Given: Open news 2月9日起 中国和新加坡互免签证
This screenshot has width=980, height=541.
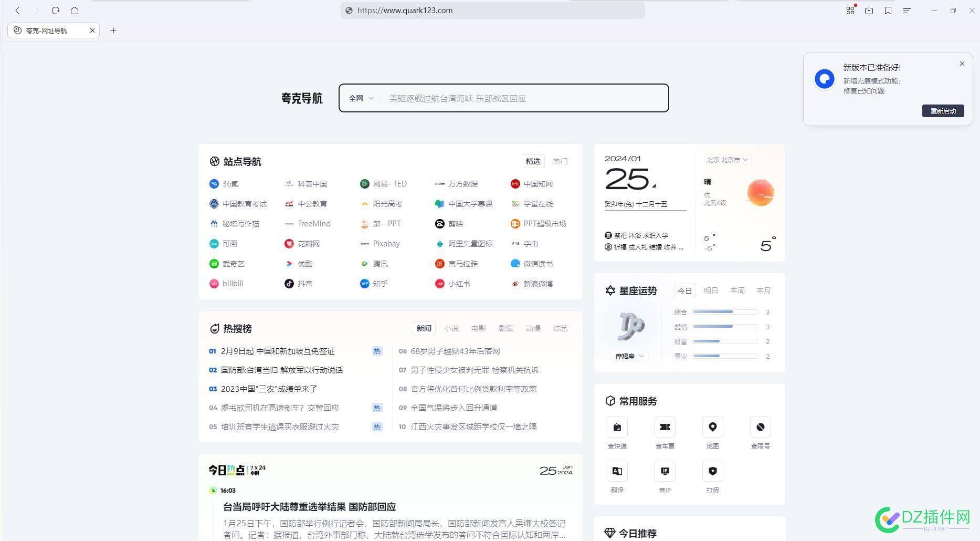Looking at the screenshot, I should click(278, 351).
